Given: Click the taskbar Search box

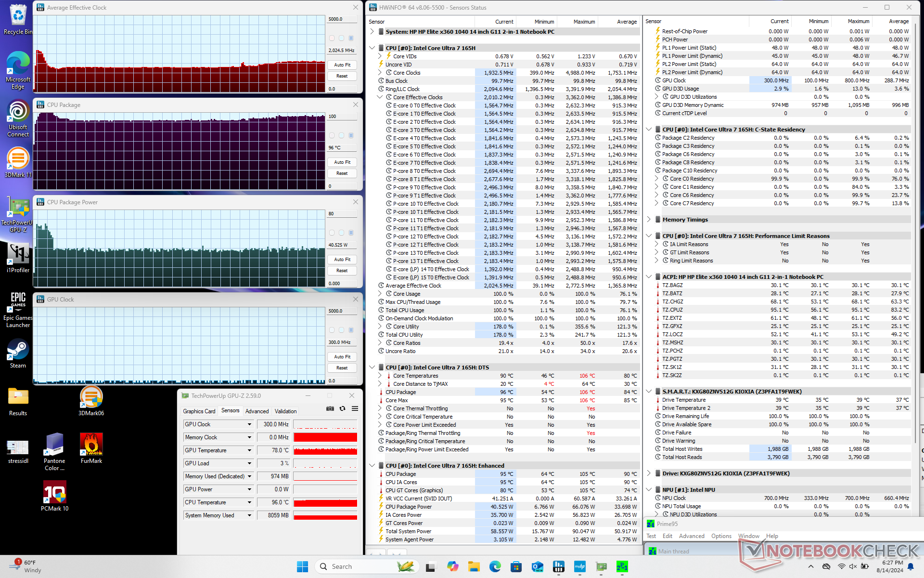Looking at the screenshot, I should [366, 566].
